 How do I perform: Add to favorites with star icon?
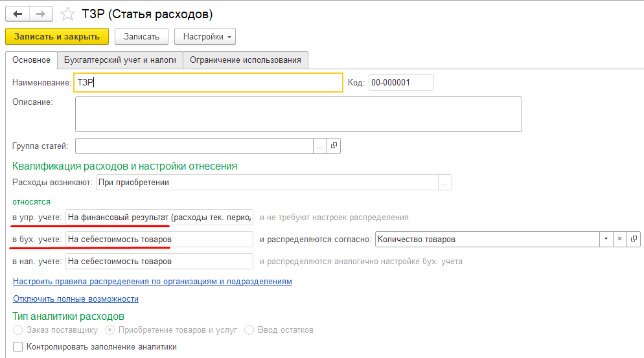[67, 14]
